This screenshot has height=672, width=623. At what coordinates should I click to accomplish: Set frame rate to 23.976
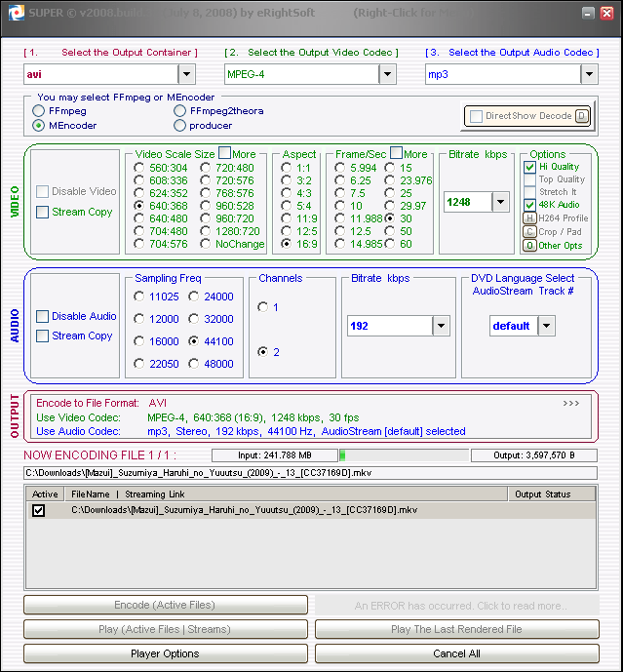(x=389, y=180)
